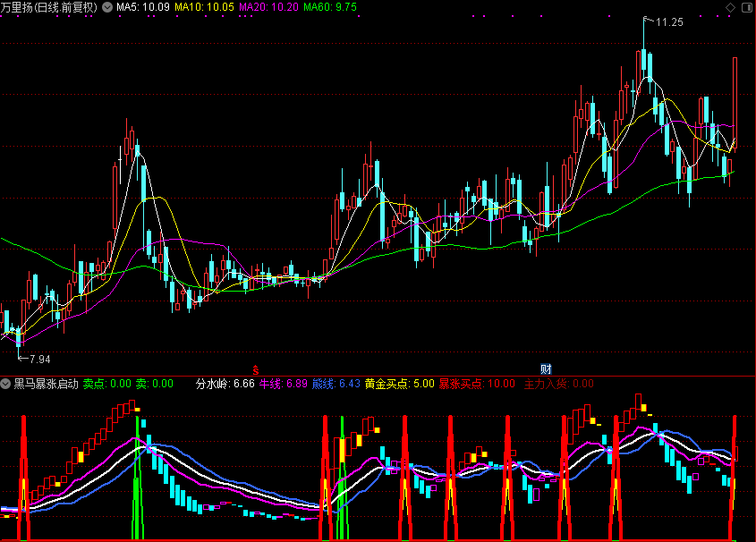Click the 万里扬(日线.前复权) chart title
This screenshot has width=756, height=542.
[49, 7]
